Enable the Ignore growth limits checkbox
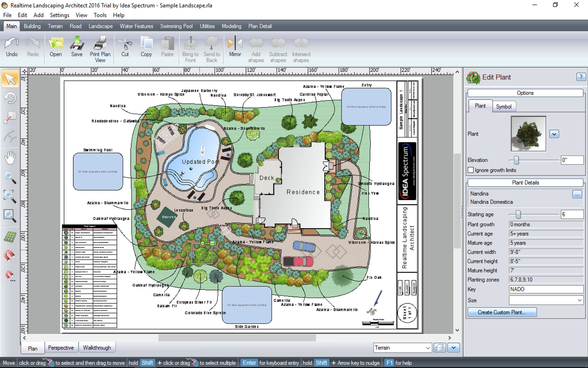The image size is (588, 368). click(x=471, y=170)
